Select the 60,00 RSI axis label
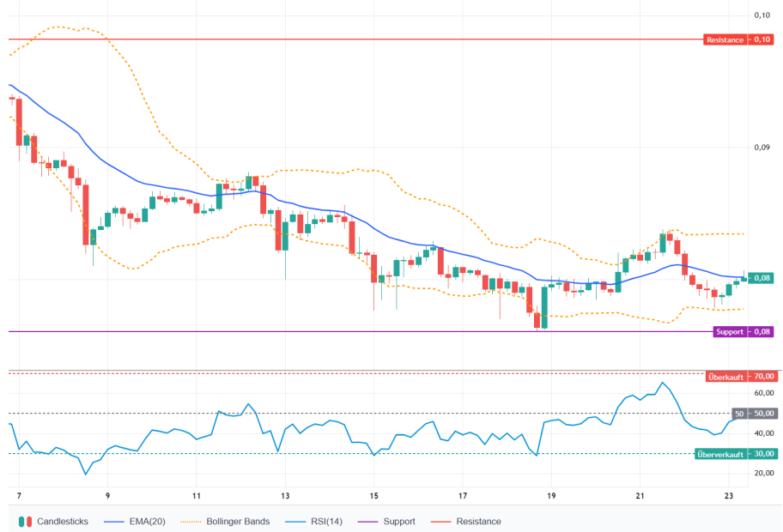Viewport: 783px width, 532px height. coord(764,393)
